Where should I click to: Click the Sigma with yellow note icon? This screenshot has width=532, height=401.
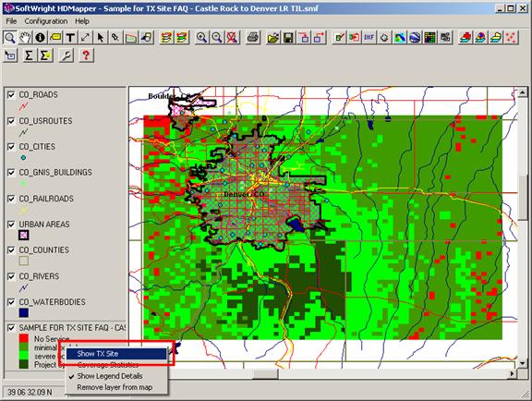coord(45,55)
